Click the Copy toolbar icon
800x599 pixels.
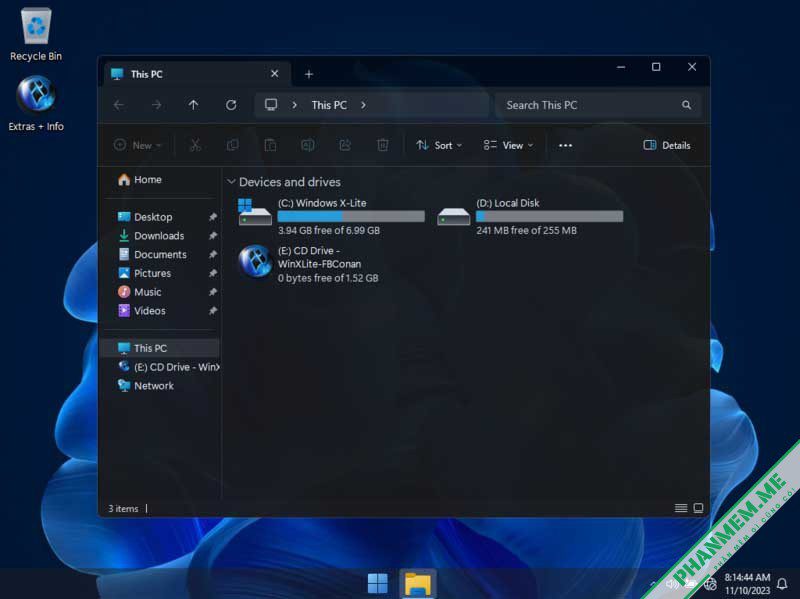[x=232, y=145]
